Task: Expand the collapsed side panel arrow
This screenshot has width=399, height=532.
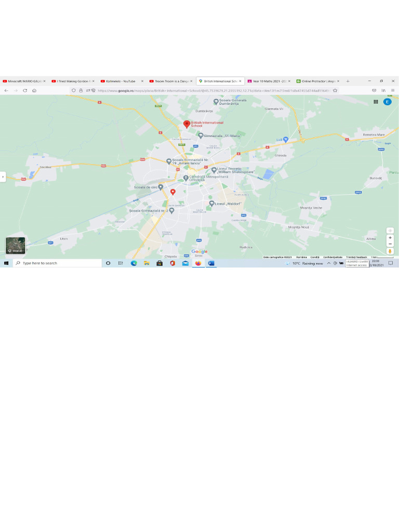Action: pyautogui.click(x=3, y=177)
